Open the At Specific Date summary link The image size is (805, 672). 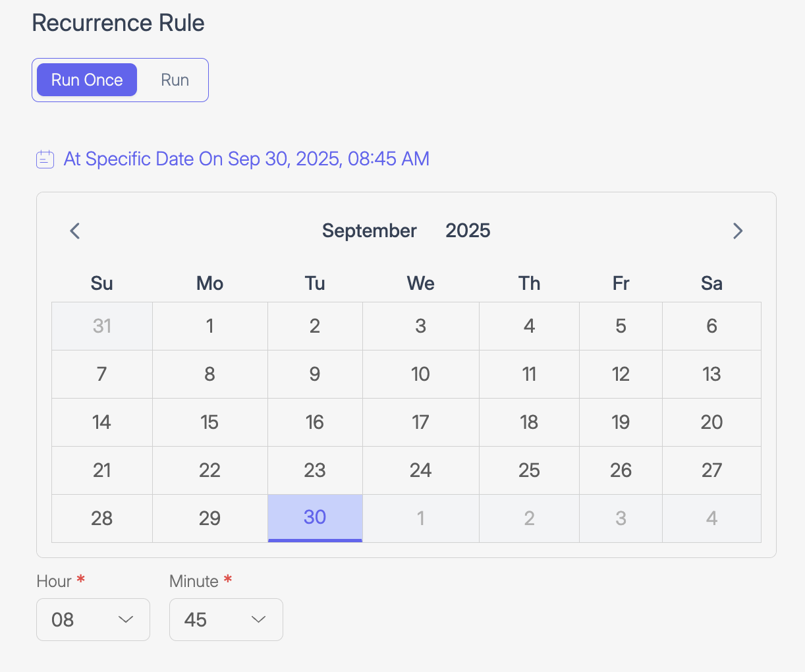click(x=246, y=159)
